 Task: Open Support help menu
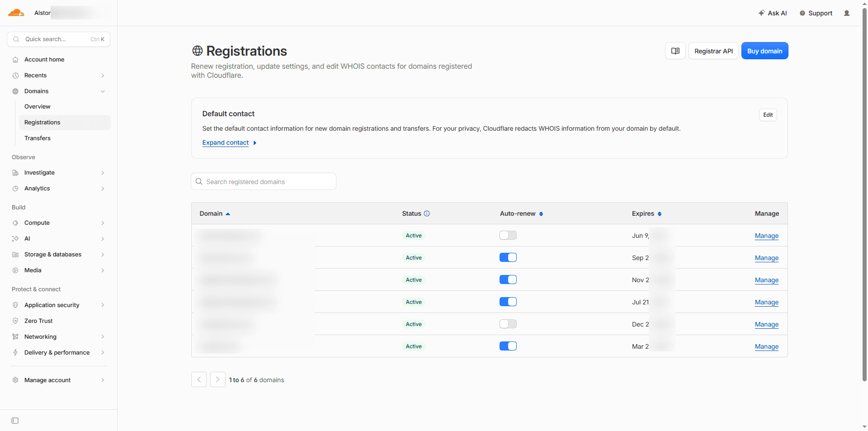816,13
